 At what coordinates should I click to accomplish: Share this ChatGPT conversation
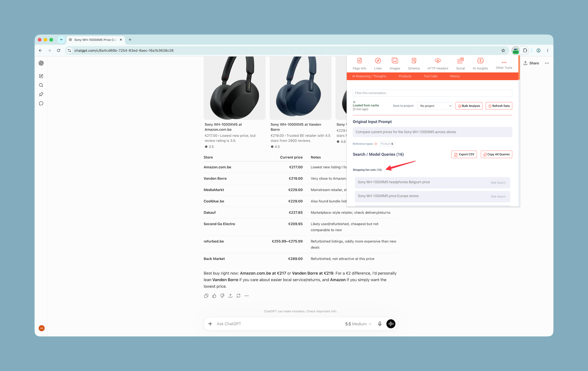pyautogui.click(x=531, y=63)
